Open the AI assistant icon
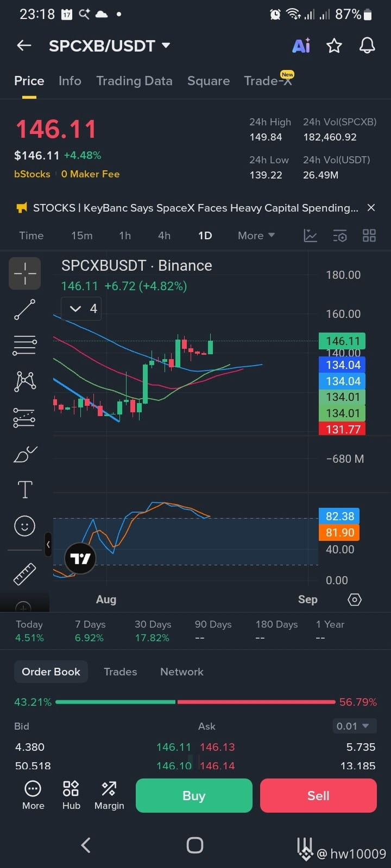Screen dimensions: 391x868 301,46
